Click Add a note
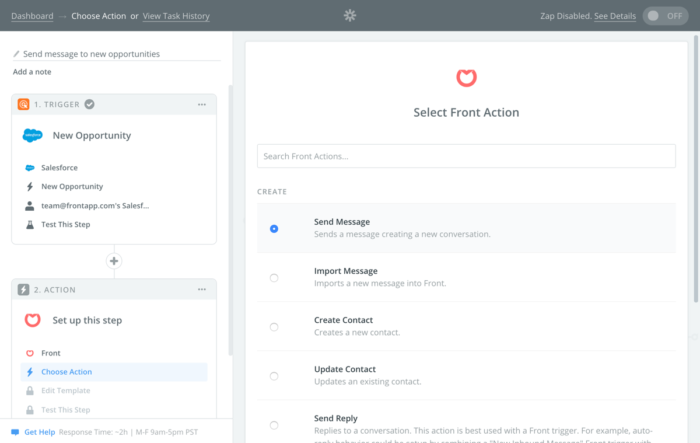The height and width of the screenshot is (443, 700). click(32, 72)
